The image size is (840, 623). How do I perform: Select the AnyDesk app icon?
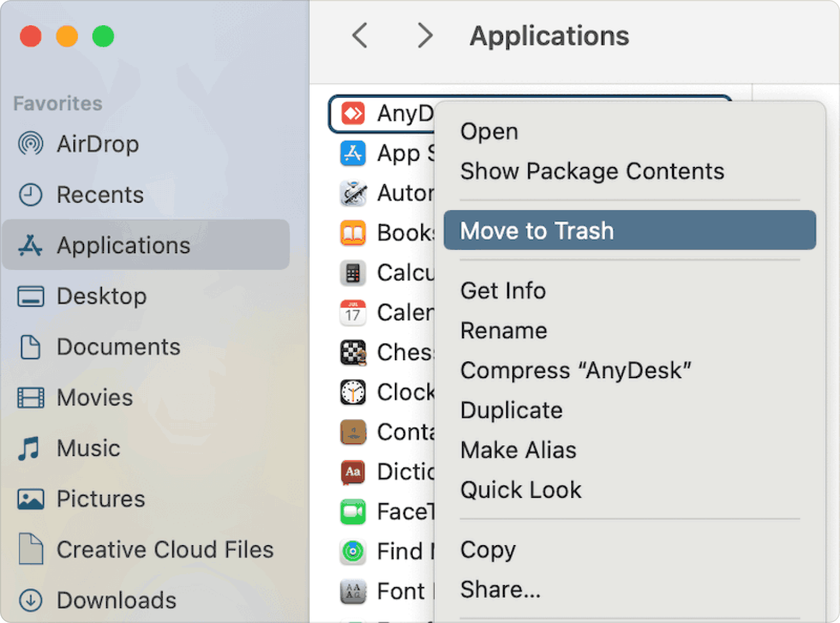353,114
